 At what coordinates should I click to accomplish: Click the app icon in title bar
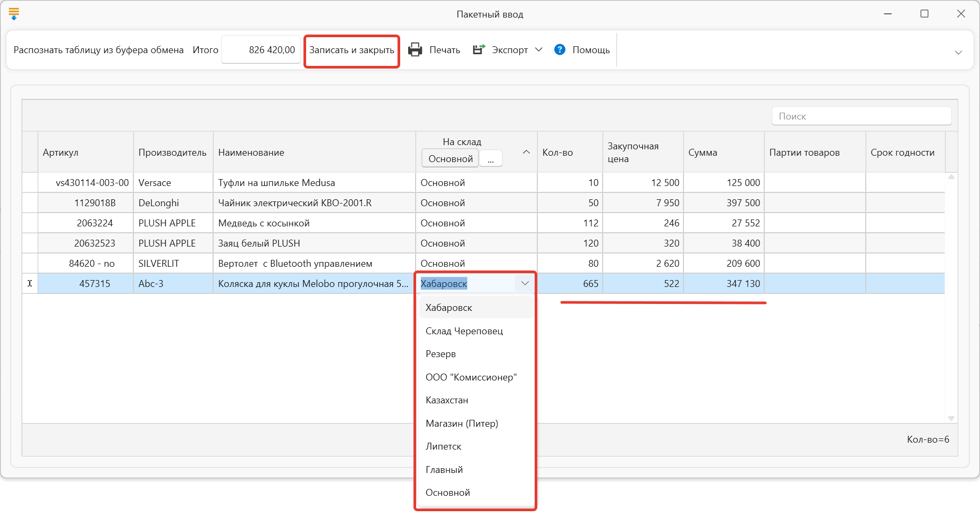click(x=14, y=14)
